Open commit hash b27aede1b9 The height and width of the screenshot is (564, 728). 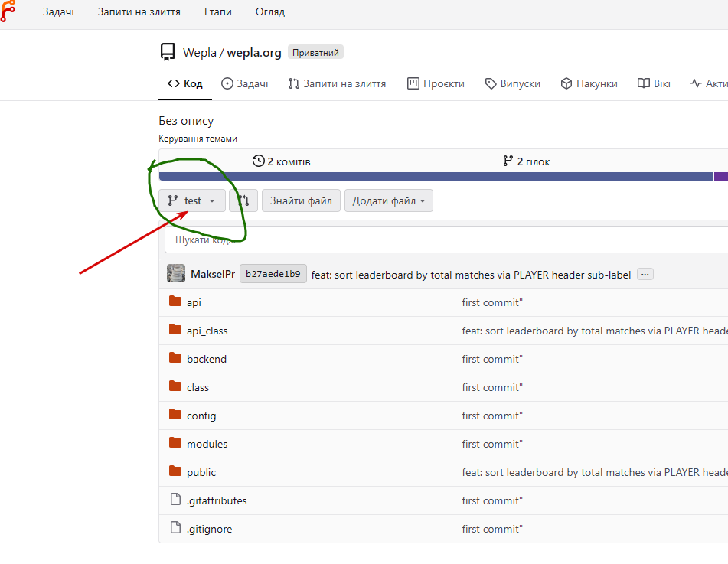coord(273,274)
